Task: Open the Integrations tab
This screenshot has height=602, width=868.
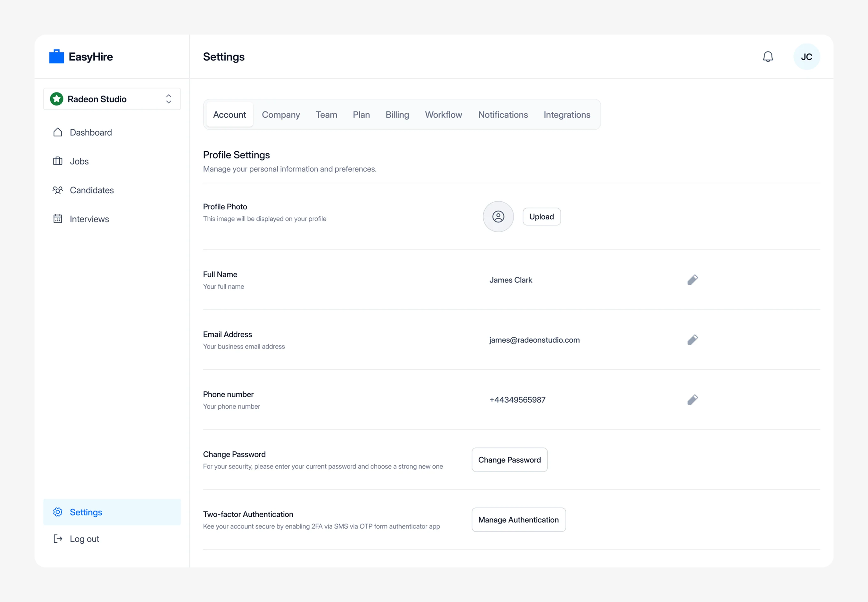Action: [x=567, y=115]
